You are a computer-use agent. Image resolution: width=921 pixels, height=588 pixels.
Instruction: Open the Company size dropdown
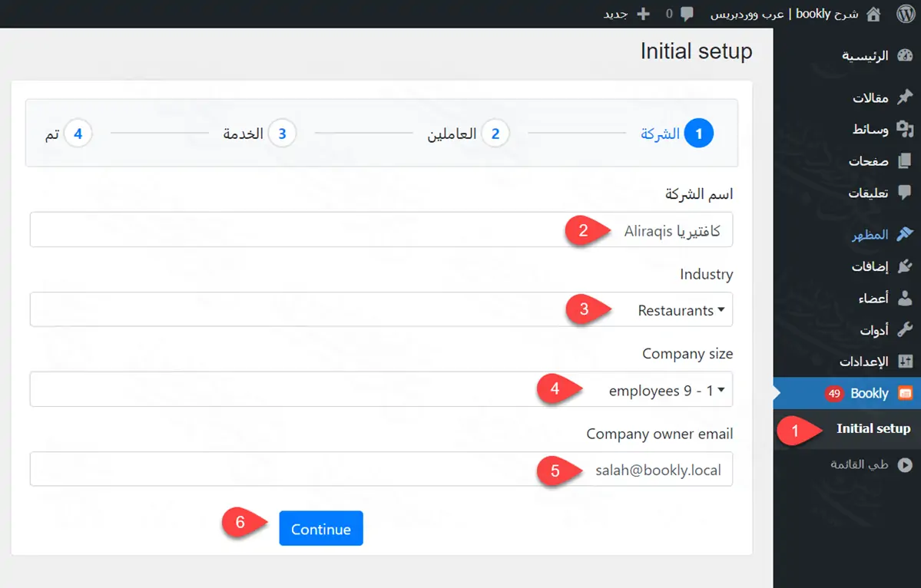pos(381,390)
